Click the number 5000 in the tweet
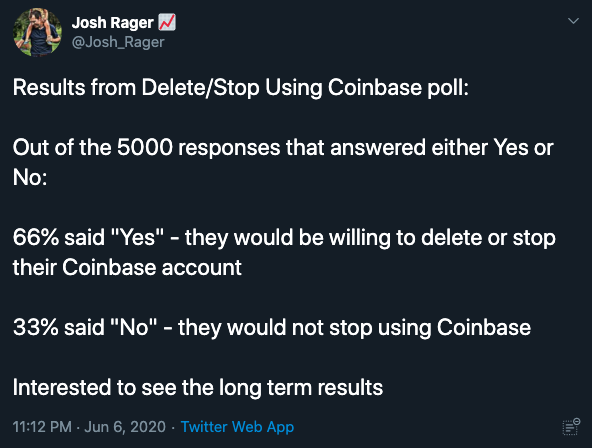This screenshot has width=592, height=448. [145, 147]
